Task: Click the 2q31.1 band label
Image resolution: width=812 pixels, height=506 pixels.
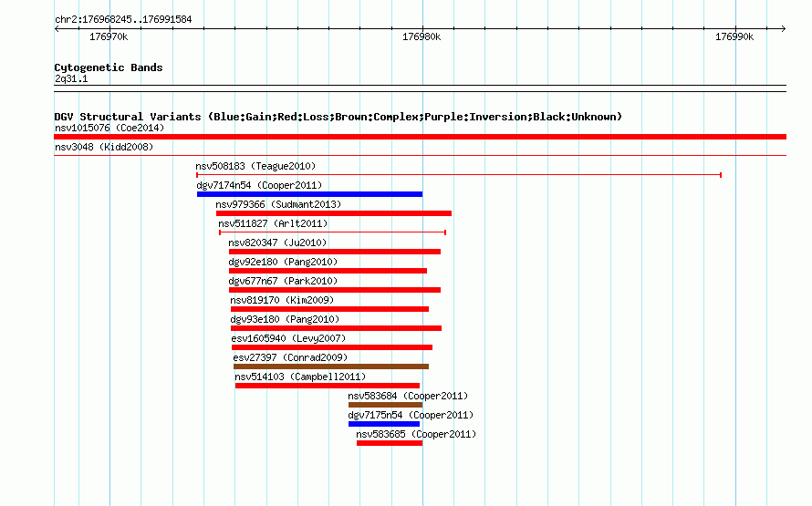Action: [x=71, y=78]
